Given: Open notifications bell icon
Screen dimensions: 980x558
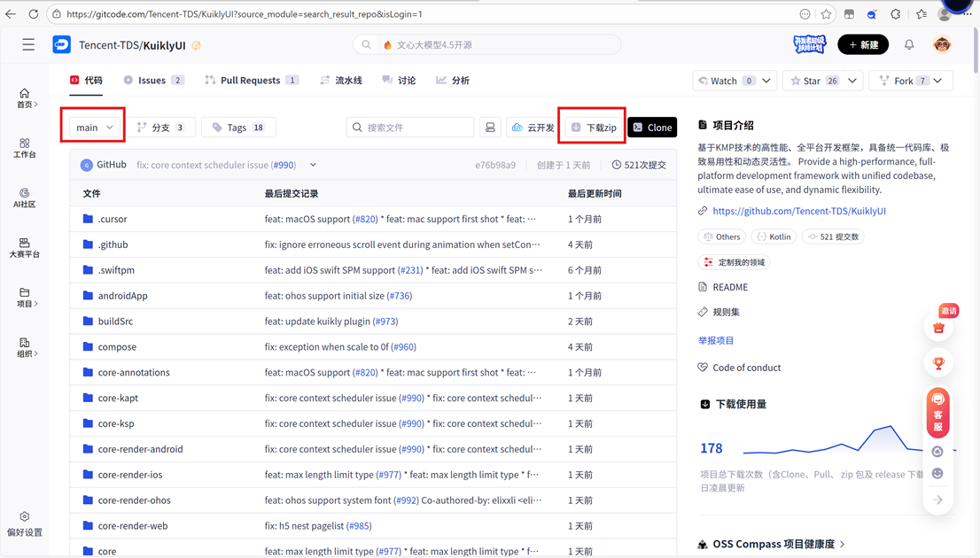Looking at the screenshot, I should click(909, 44).
